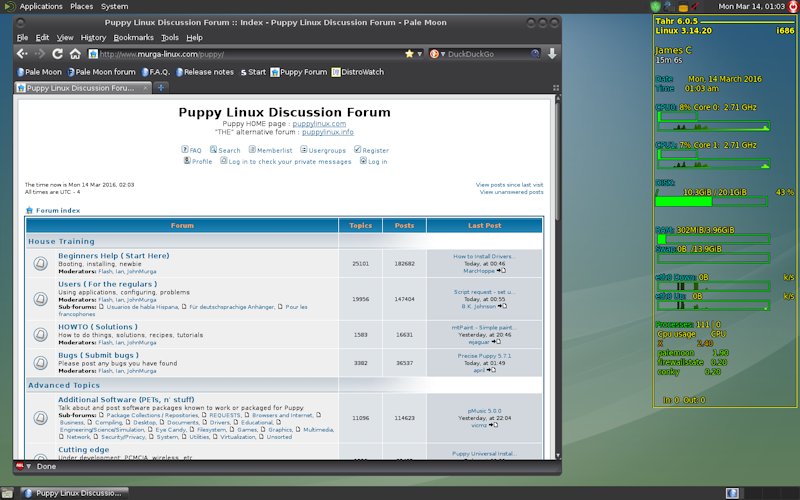Open Additional Software (PETs, n' stuff) forum
800x500 pixels.
(x=126, y=399)
